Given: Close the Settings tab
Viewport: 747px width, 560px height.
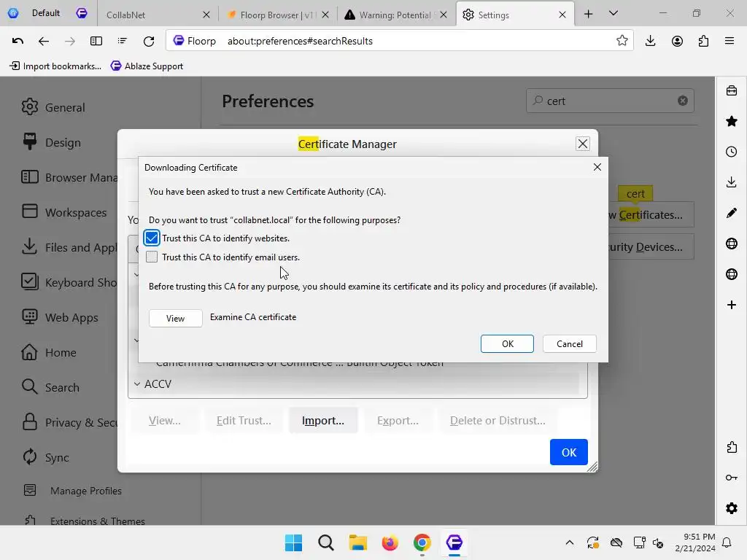Looking at the screenshot, I should click(562, 15).
